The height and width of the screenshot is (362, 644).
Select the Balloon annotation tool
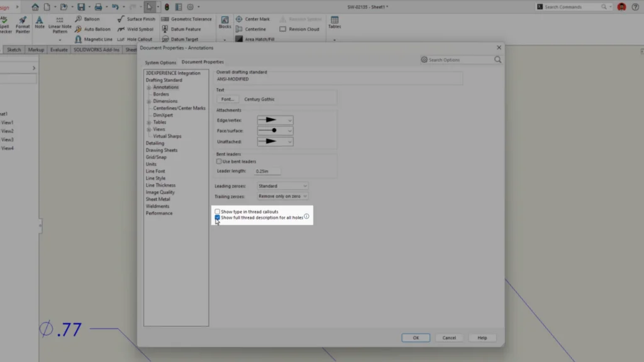tap(87, 19)
